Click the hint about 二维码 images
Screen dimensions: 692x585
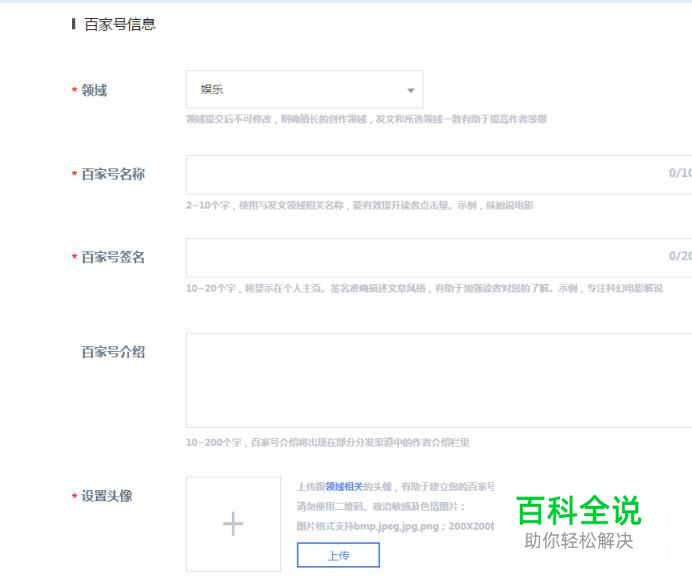pos(381,506)
